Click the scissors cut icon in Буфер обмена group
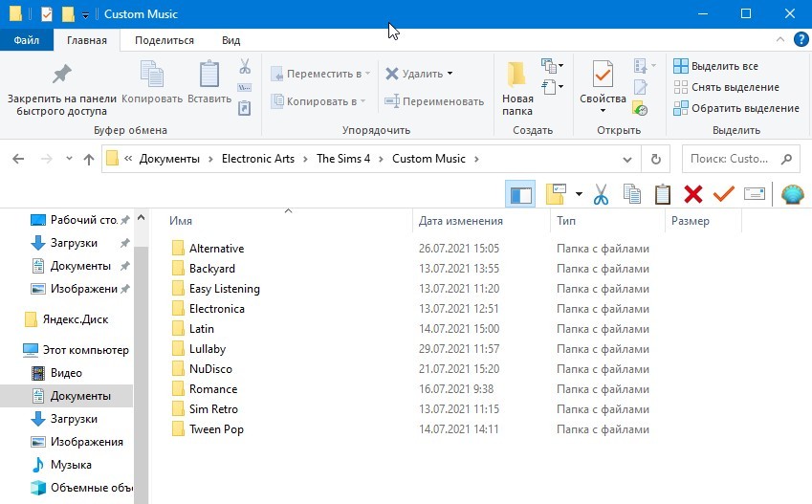Viewport: 812px width, 504px height. pos(245,66)
